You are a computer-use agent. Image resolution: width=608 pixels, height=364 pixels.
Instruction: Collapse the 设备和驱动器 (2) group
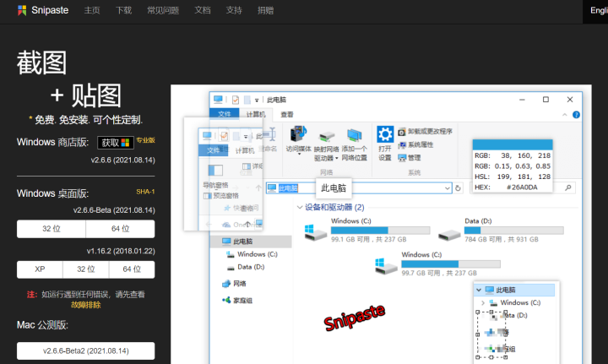pos(299,208)
